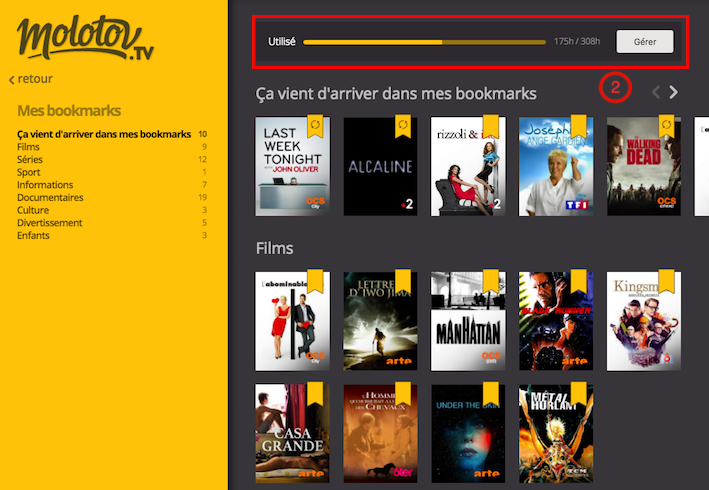709x490 pixels.
Task: Toggle bookmark ribbon on The Walking Dead
Action: (x=666, y=126)
